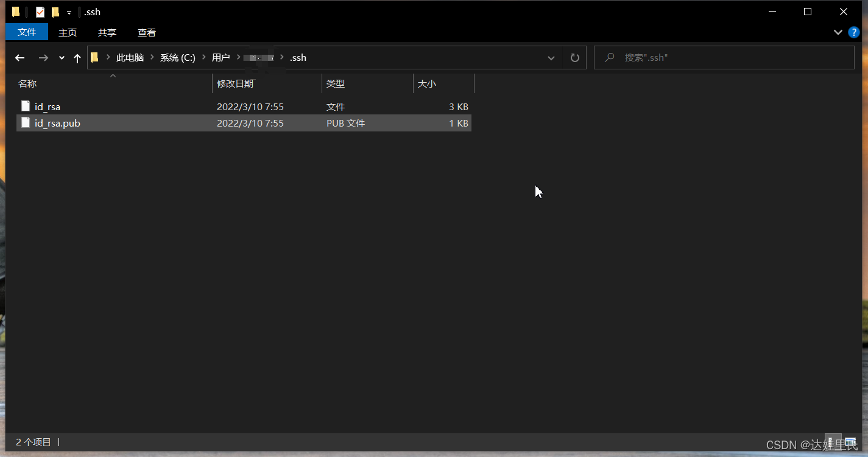Screen dimensions: 868x457
Task: Click the search magnifier icon
Action: tap(609, 57)
